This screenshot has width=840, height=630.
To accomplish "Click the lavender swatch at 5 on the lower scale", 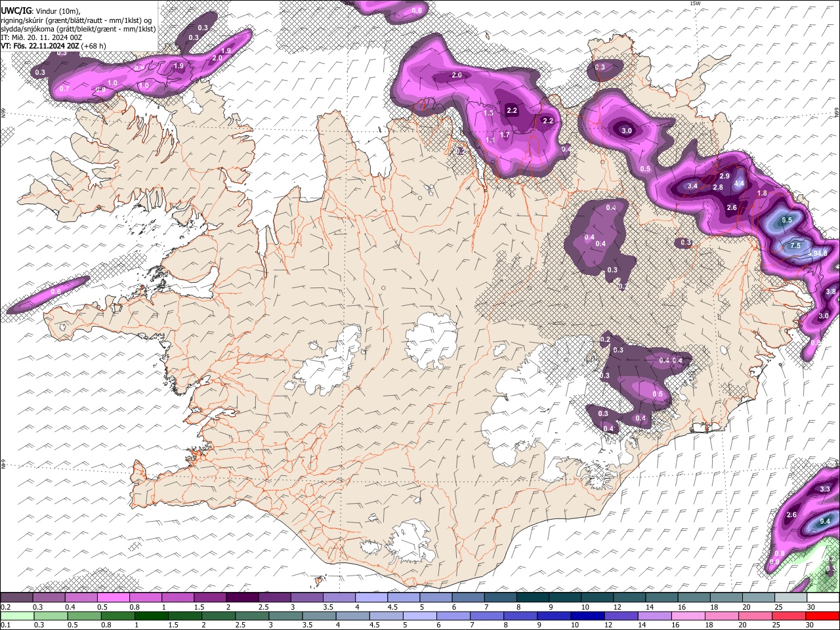I will [x=420, y=616].
